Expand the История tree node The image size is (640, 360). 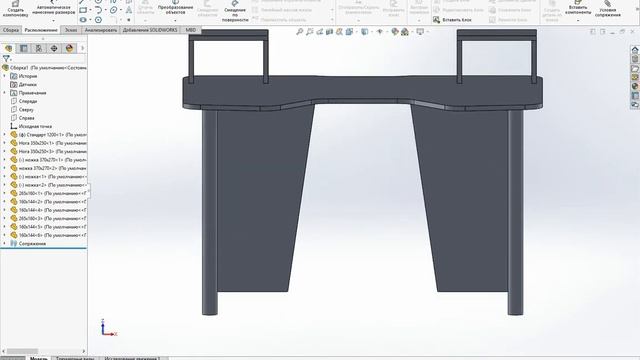4,76
